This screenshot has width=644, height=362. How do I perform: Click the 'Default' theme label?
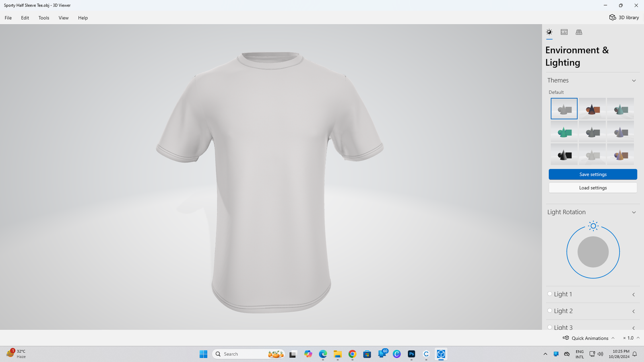(556, 92)
